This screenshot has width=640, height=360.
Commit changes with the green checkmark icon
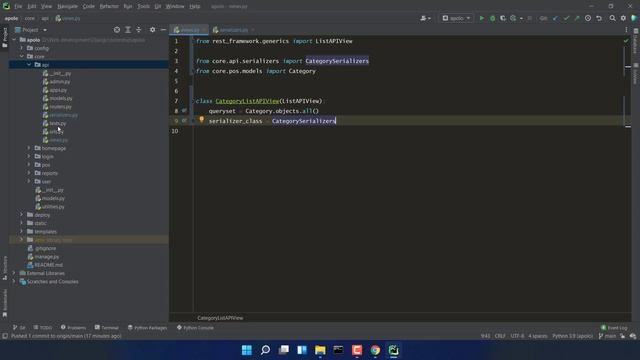[566, 18]
